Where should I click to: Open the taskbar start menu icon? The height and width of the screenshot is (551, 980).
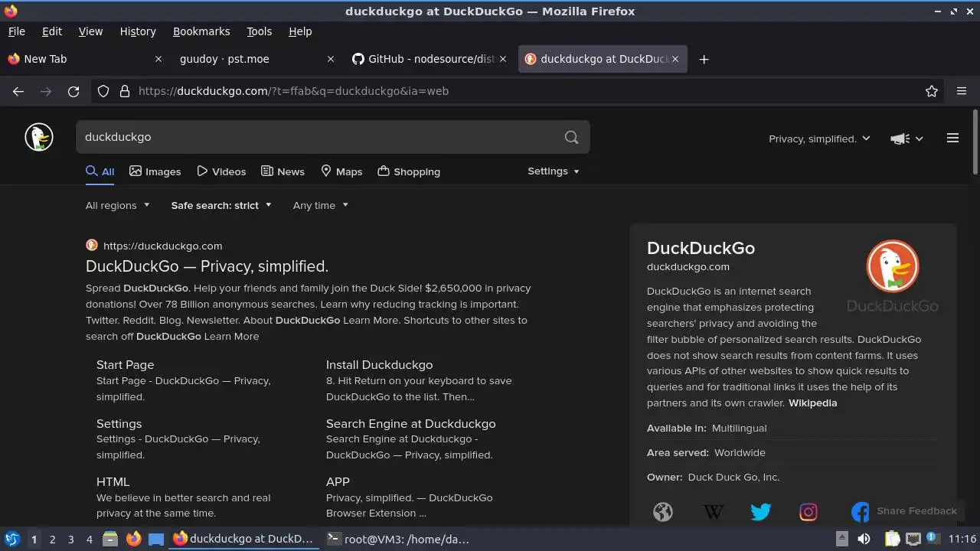coord(11,539)
